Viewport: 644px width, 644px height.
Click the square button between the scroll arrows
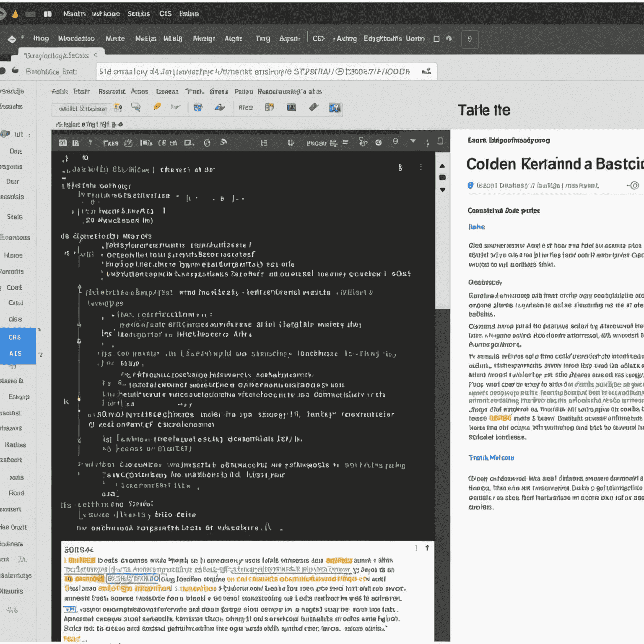442,178
